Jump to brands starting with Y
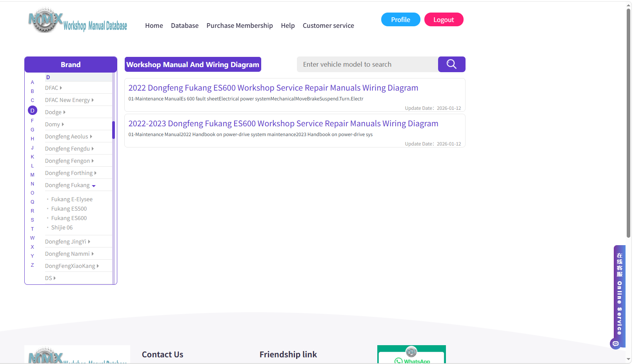This screenshot has width=633, height=364. pos(33,256)
